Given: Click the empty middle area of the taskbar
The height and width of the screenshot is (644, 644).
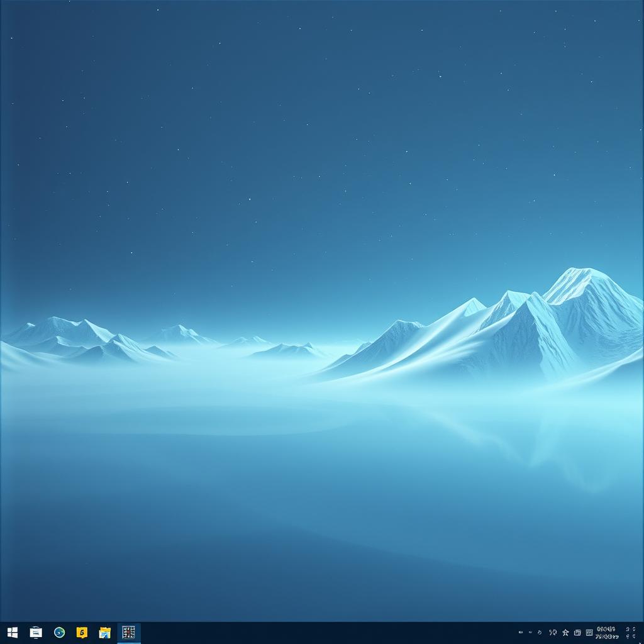Looking at the screenshot, I should 327,633.
